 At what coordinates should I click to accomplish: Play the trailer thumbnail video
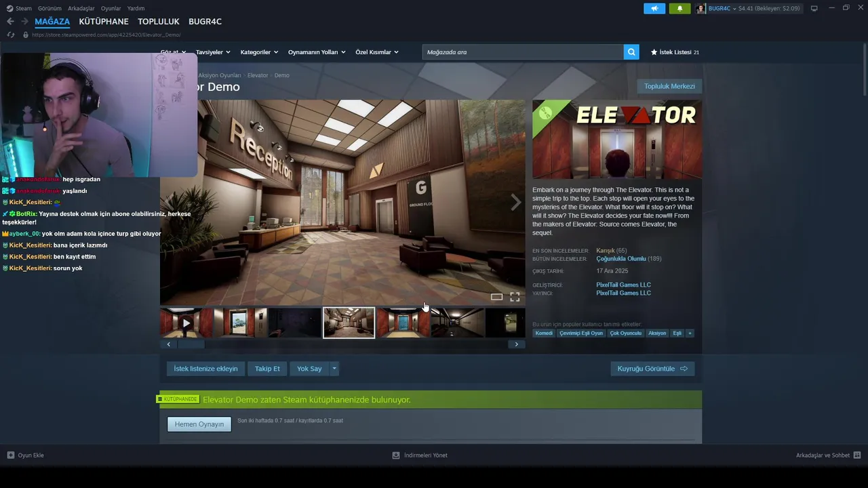click(x=186, y=323)
